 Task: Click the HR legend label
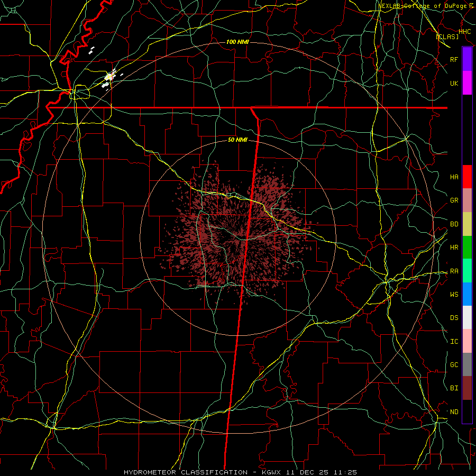pyautogui.click(x=454, y=248)
